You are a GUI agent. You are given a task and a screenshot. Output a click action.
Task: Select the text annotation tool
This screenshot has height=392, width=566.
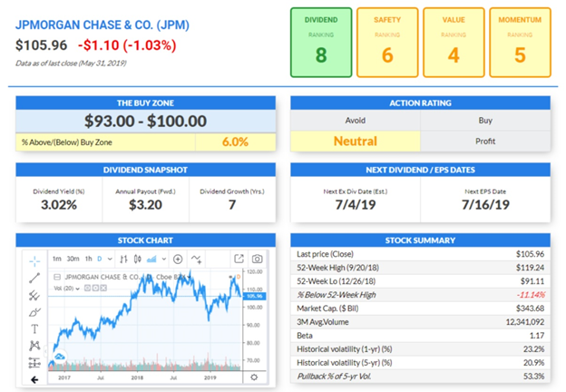34,329
